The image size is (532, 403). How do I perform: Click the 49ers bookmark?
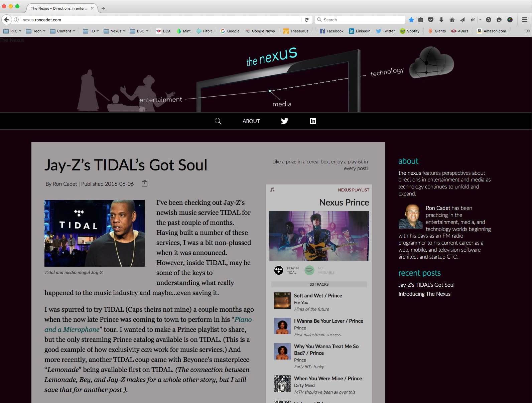[x=460, y=31]
